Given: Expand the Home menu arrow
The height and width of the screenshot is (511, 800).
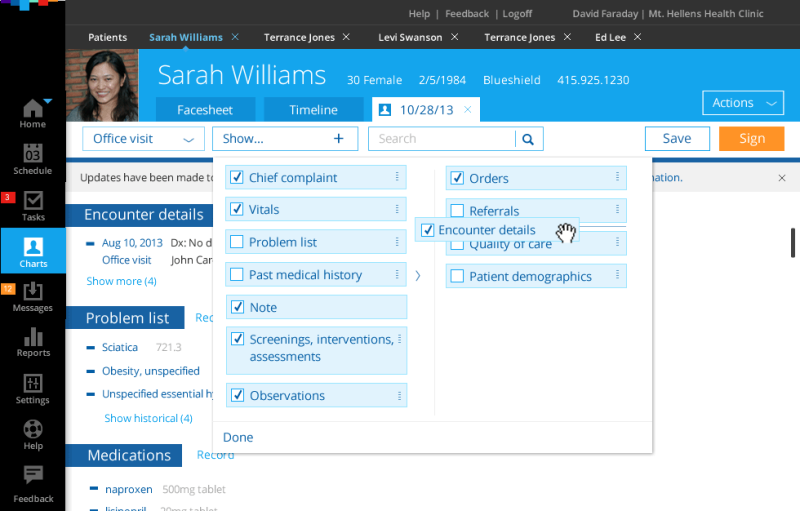Looking at the screenshot, I should 48,101.
